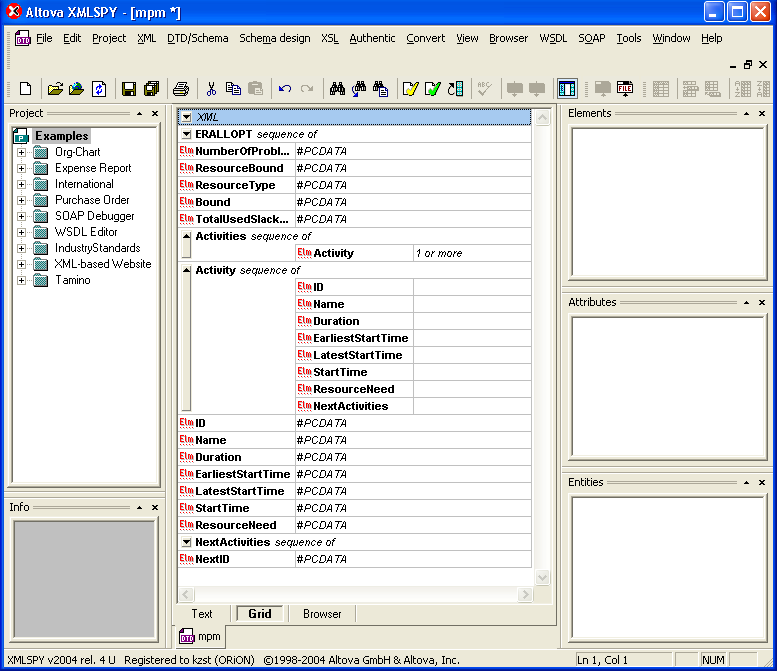Click the red FILE export icon

pyautogui.click(x=625, y=89)
